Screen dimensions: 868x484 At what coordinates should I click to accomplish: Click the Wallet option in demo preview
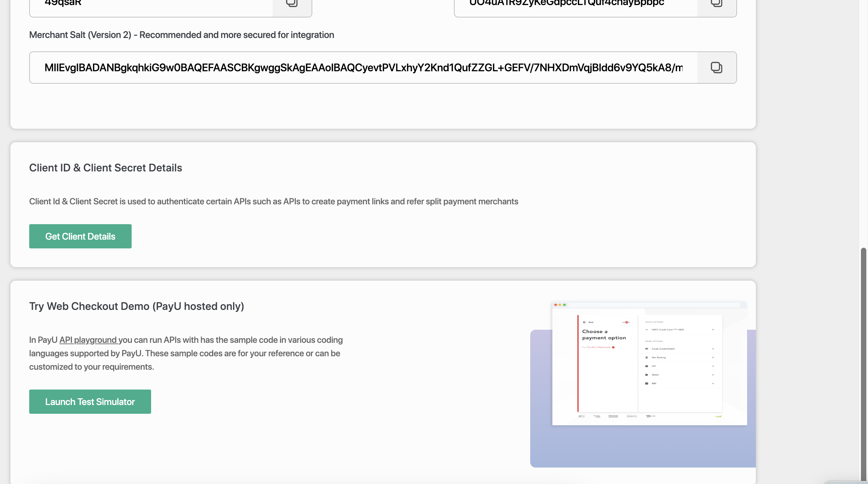click(x=655, y=375)
